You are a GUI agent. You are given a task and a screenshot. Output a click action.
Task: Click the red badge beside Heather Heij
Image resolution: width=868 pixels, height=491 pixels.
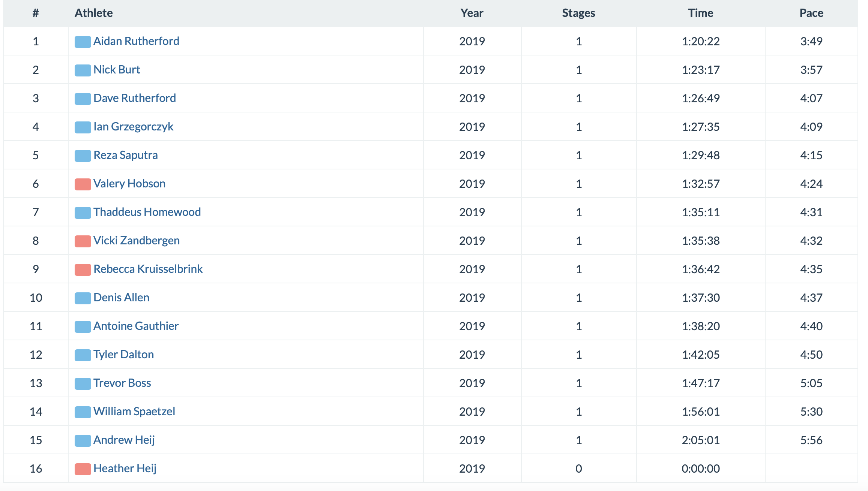click(x=83, y=469)
